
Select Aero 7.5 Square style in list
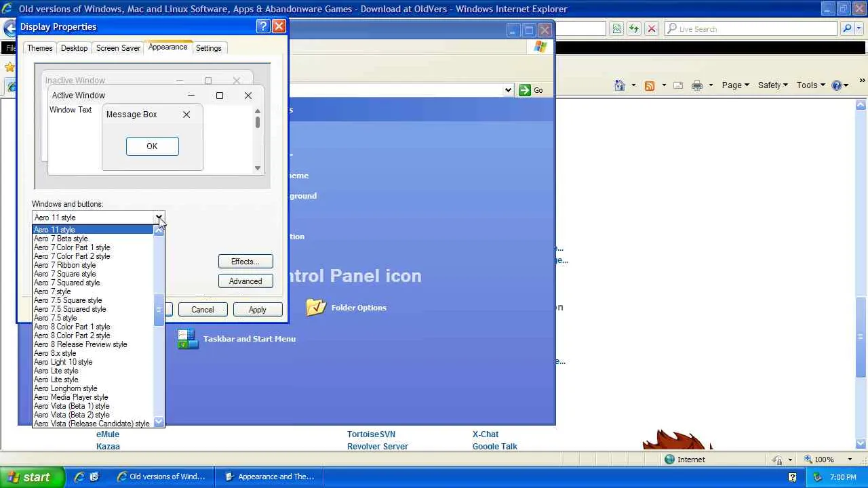click(93, 300)
